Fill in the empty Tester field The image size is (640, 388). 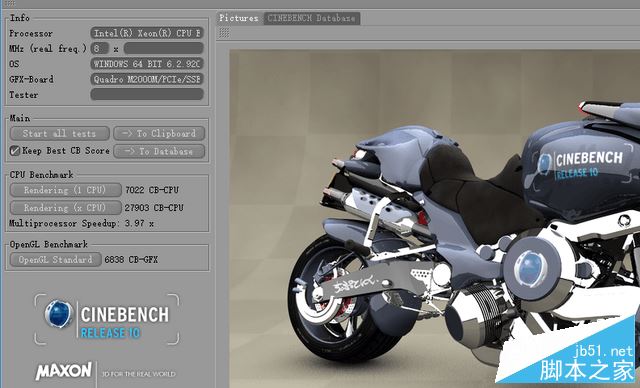click(x=147, y=94)
